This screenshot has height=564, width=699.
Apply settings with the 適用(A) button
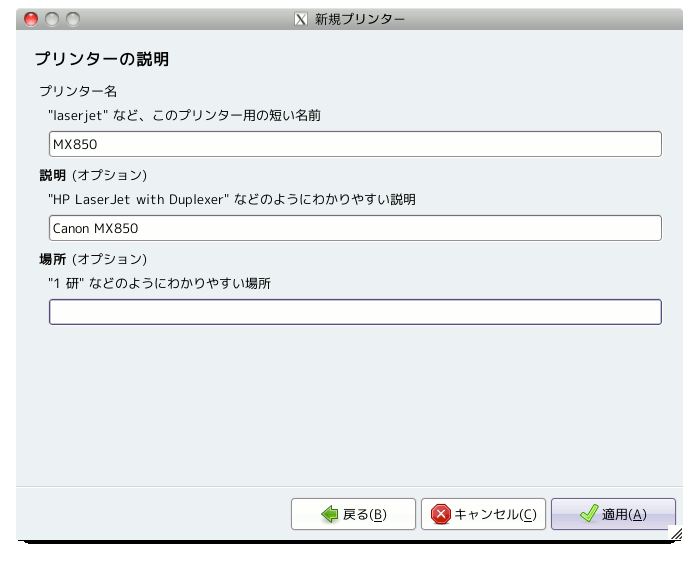click(613, 514)
